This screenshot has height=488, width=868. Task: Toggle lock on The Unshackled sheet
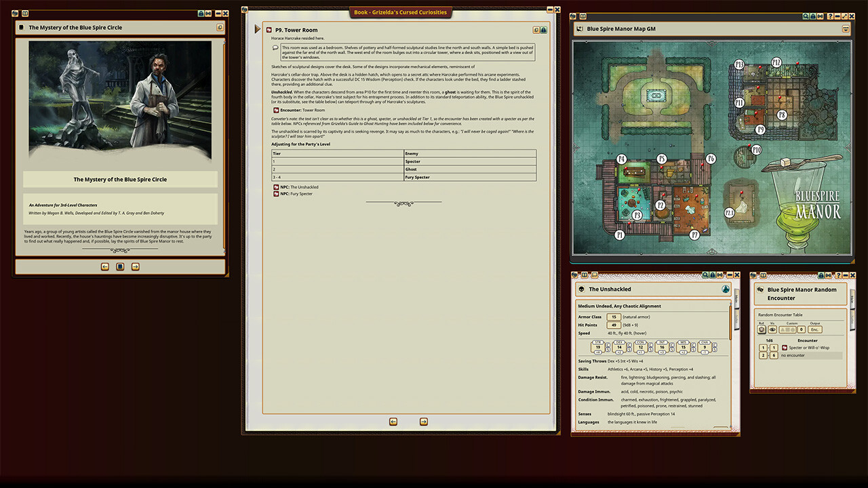713,275
